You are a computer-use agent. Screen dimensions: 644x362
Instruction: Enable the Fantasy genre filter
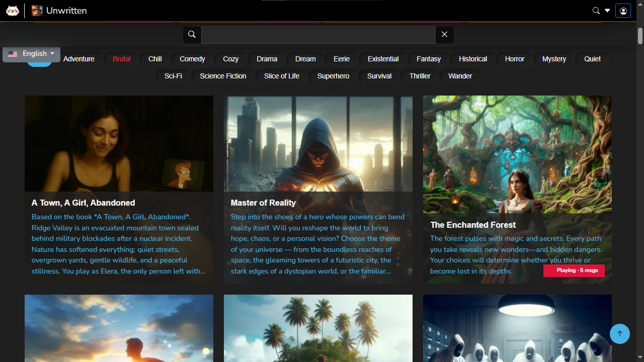coord(428,59)
